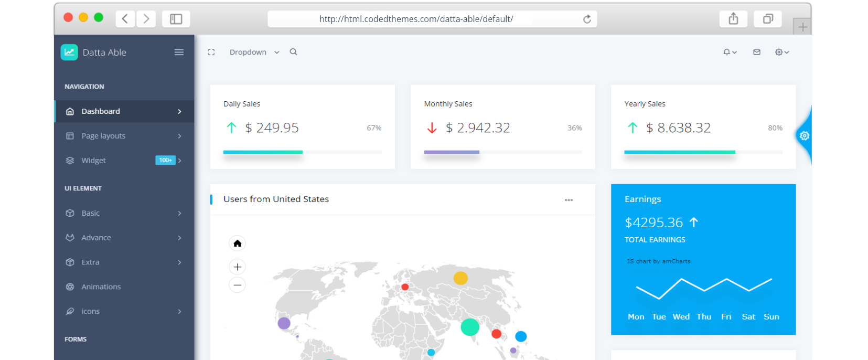Open the notification bell menu
Screen dimensions: 868x360
pos(730,52)
